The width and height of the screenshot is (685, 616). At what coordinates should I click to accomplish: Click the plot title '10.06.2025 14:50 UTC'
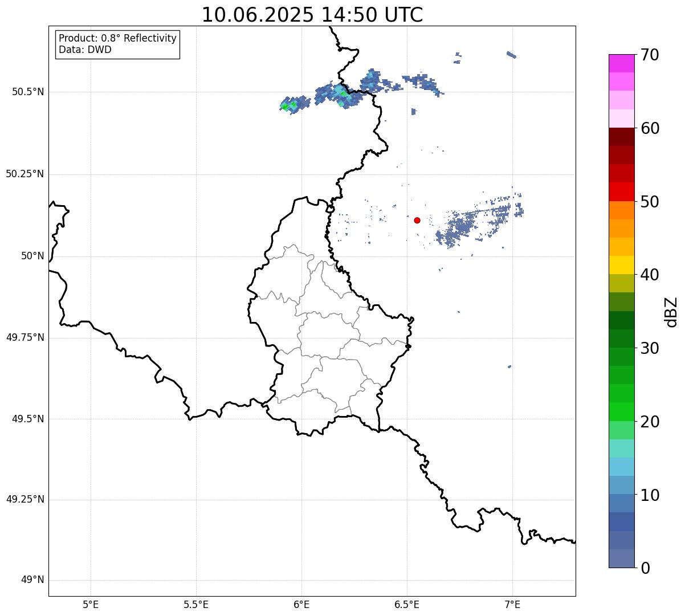point(312,14)
